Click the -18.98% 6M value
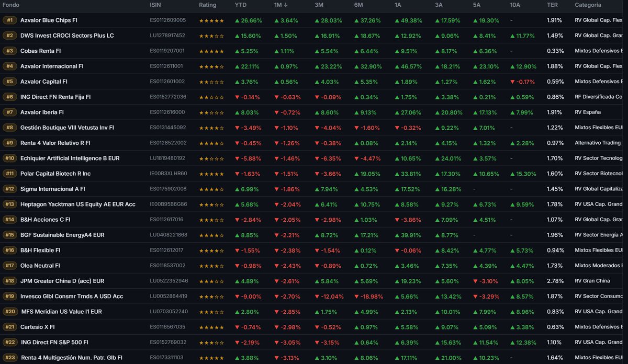Image resolution: width=628 pixels, height=364 pixels. [368, 297]
